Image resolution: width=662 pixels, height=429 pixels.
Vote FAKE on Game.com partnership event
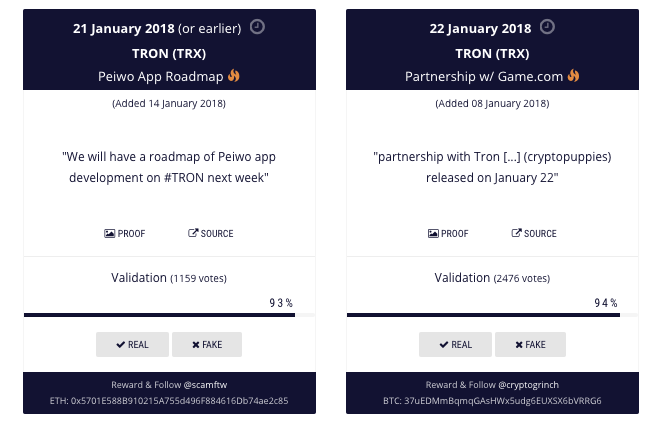530,345
